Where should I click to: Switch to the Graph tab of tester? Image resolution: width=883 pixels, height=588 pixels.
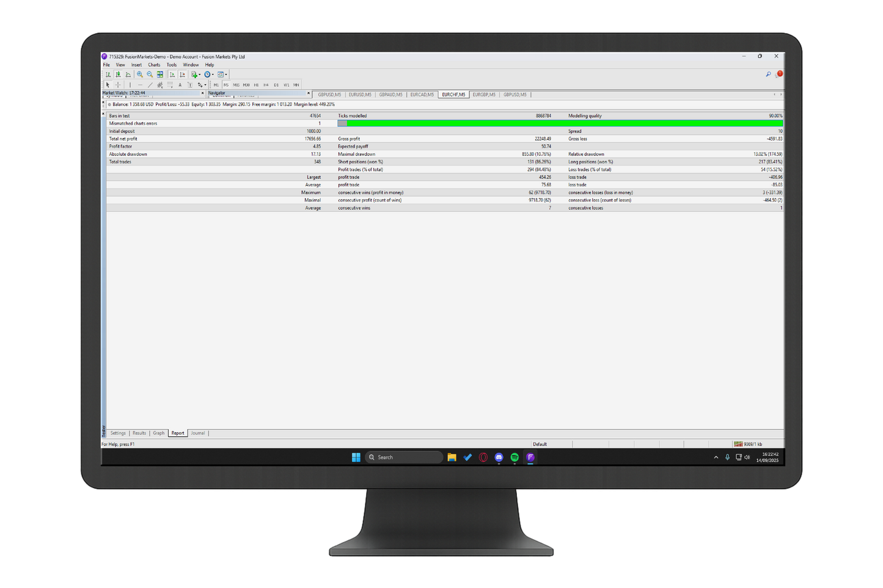click(x=158, y=433)
